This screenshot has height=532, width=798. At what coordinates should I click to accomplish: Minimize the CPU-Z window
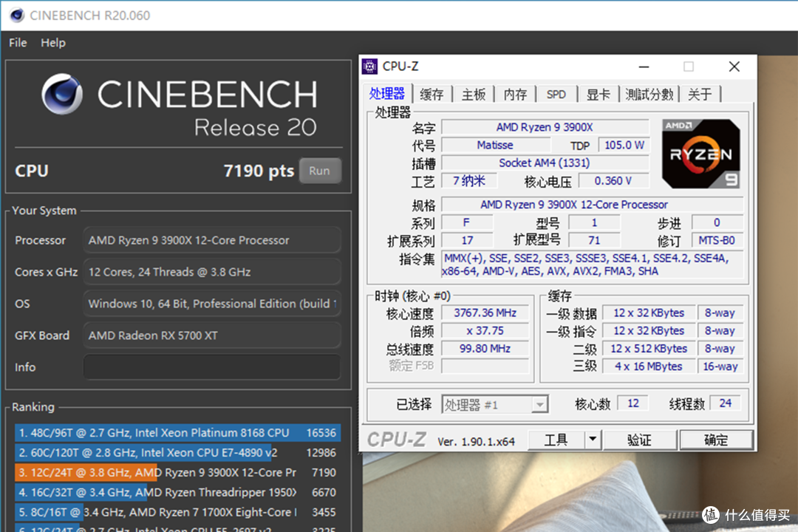[x=644, y=66]
